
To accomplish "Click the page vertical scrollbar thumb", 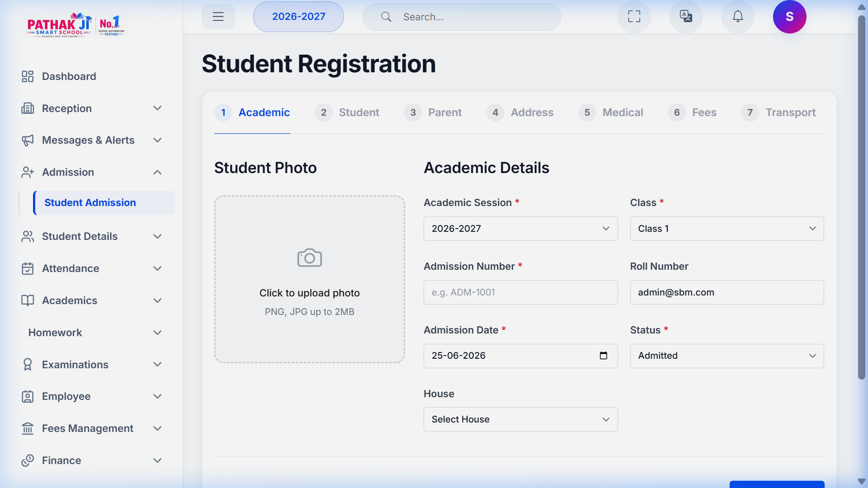I will point(862,197).
